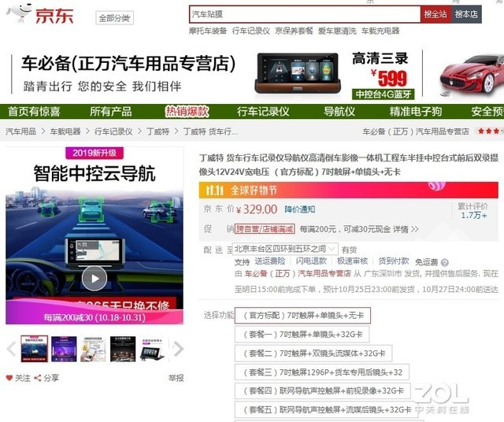Select option (套餐三) 7吋触屏1296P+货车专用后镜头
The width and height of the screenshot is (504, 422).
322,372
